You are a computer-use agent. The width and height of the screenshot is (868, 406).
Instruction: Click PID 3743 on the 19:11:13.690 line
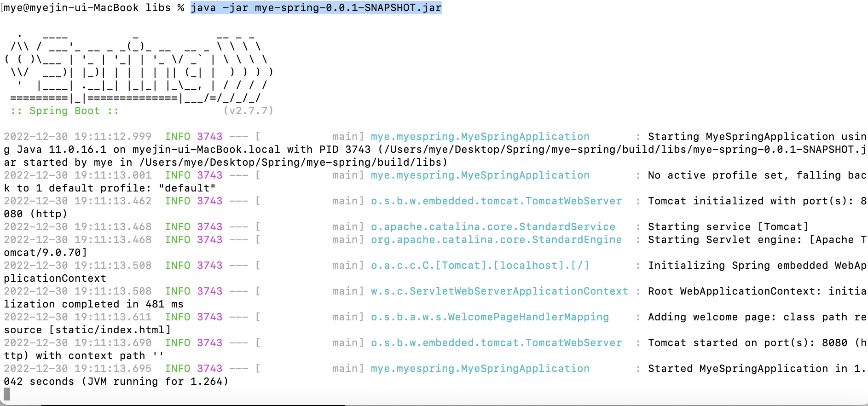point(210,343)
